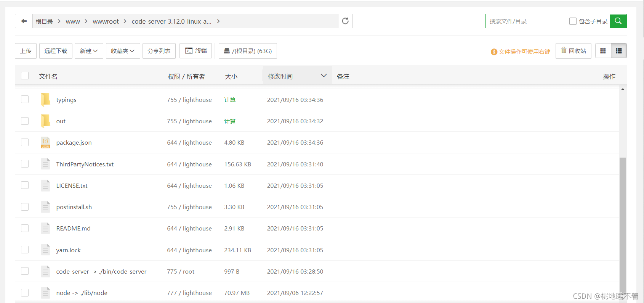Viewport: 644px width, 303px height.
Task: Open the README.md file name
Action: (73, 228)
